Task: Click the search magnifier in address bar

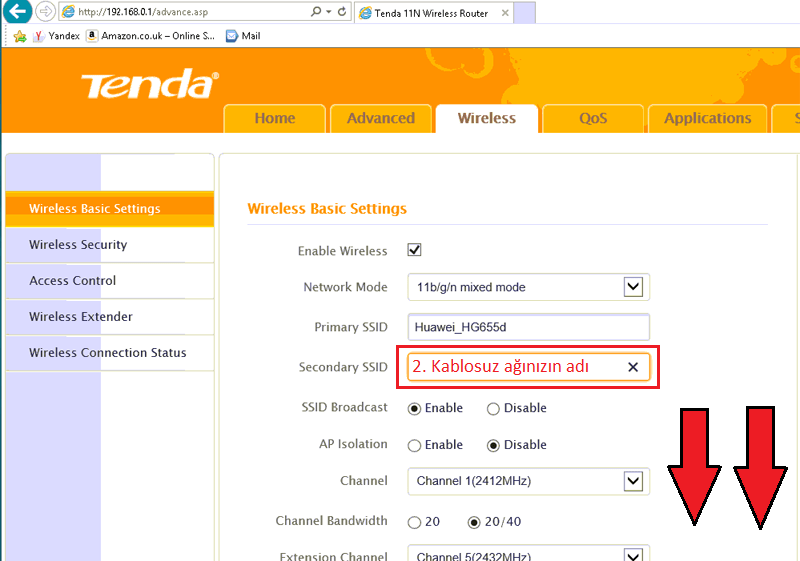Action: 316,11
